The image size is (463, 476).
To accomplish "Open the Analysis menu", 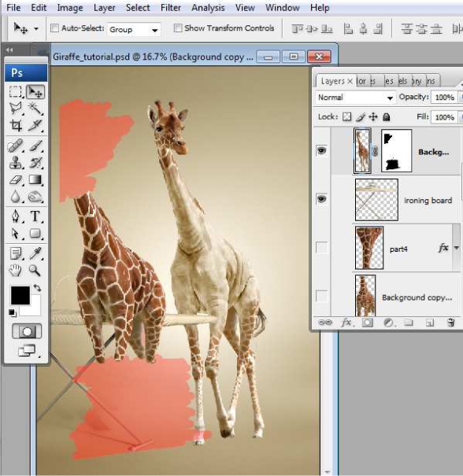I will tap(208, 8).
